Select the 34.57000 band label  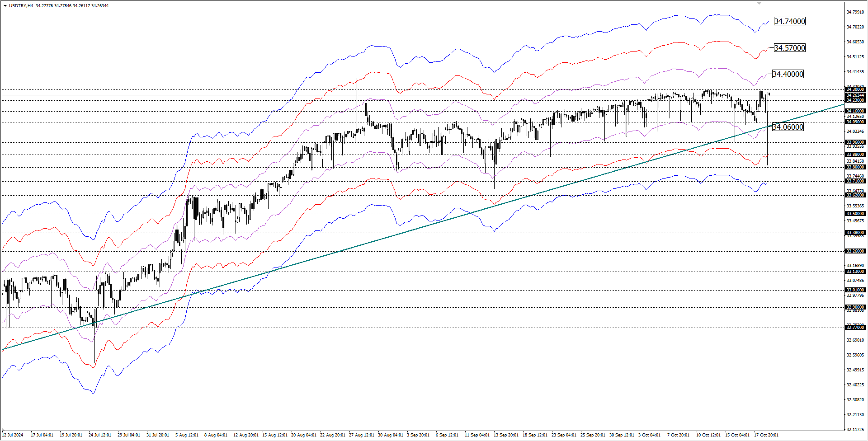pos(789,48)
